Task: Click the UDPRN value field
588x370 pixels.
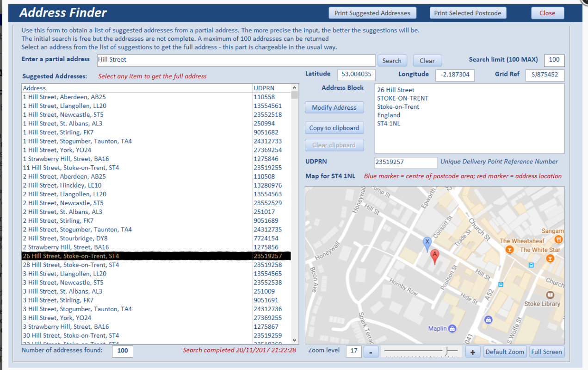Action: pyautogui.click(x=406, y=163)
